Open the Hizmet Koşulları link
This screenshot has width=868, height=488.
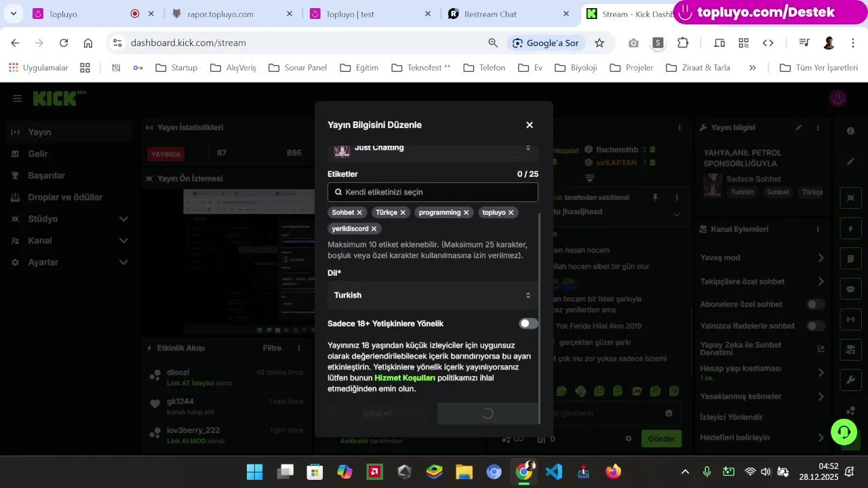pyautogui.click(x=405, y=378)
